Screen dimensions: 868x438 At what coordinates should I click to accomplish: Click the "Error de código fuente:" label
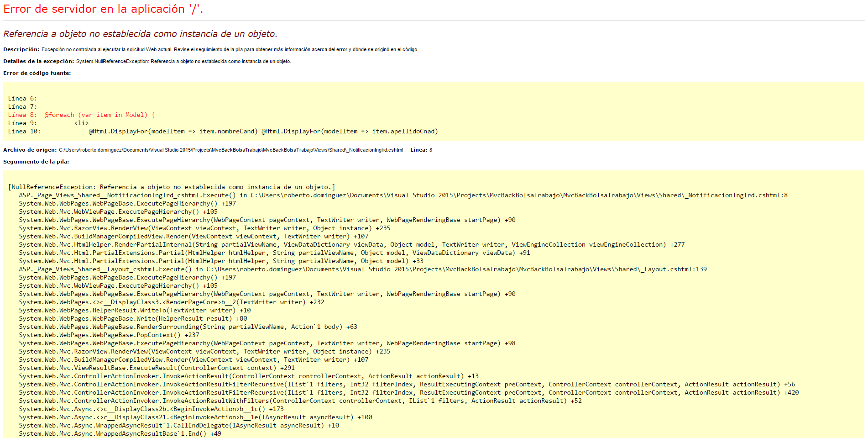[x=37, y=73]
